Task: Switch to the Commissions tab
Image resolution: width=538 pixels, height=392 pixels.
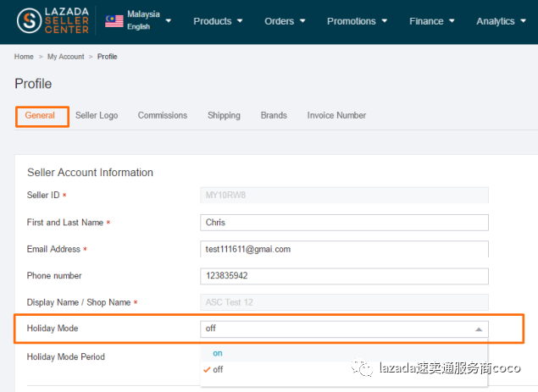Action: (x=163, y=116)
